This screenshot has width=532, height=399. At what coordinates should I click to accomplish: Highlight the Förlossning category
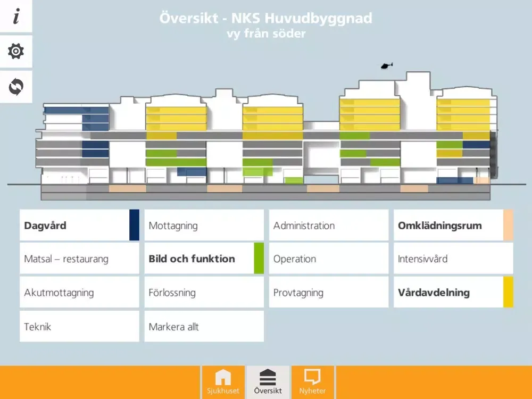pos(204,292)
